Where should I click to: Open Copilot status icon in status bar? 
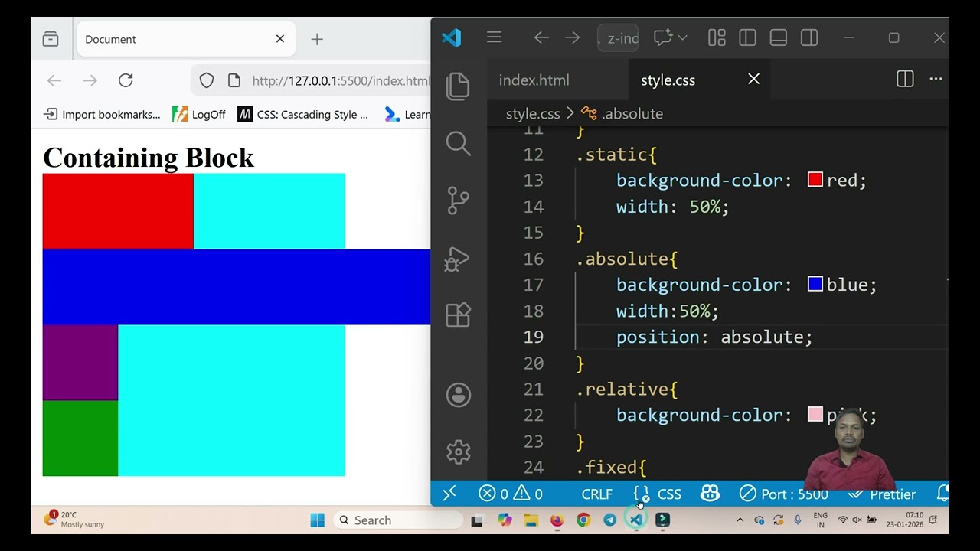click(710, 494)
